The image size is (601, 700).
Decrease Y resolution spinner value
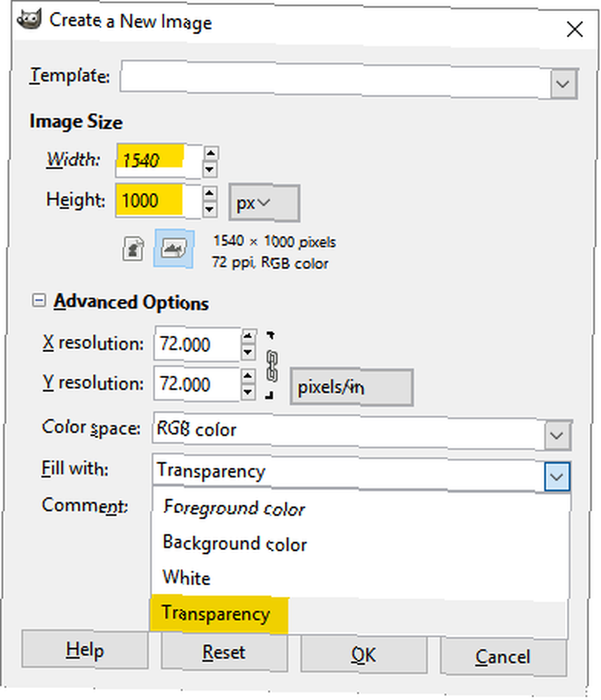[x=248, y=391]
